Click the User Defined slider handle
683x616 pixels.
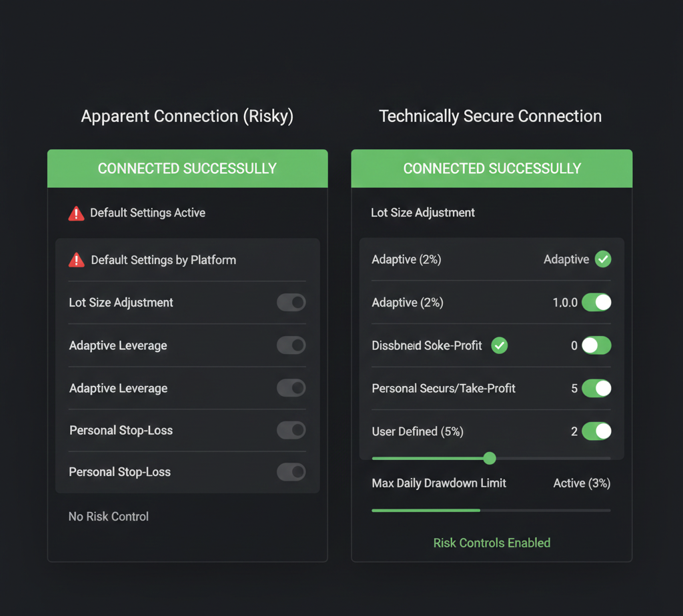pos(490,458)
